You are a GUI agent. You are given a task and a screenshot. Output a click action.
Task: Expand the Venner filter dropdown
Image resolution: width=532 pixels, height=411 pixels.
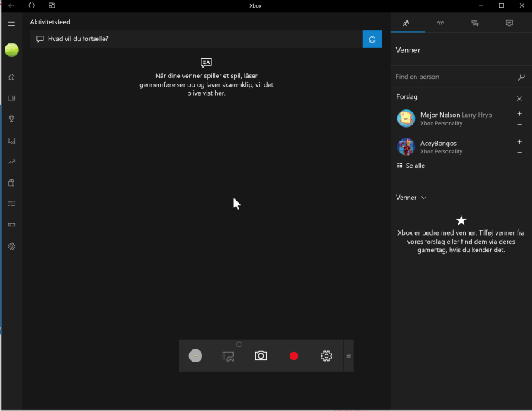[x=411, y=198]
